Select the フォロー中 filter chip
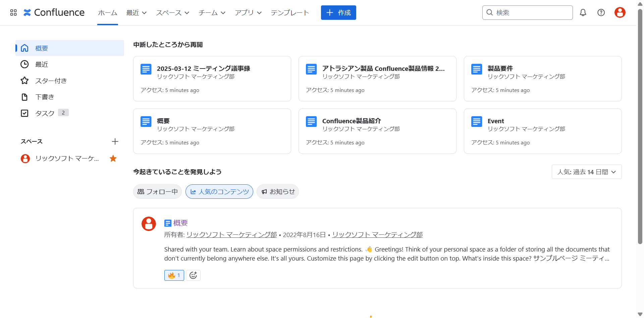Screen dimensions: 644x318 tap(158, 192)
